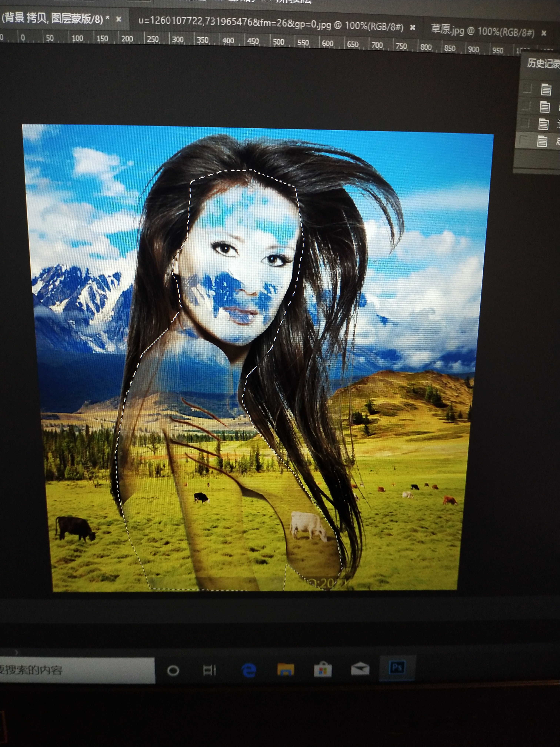Open the Mail app from the taskbar
The width and height of the screenshot is (560, 747).
coord(360,669)
